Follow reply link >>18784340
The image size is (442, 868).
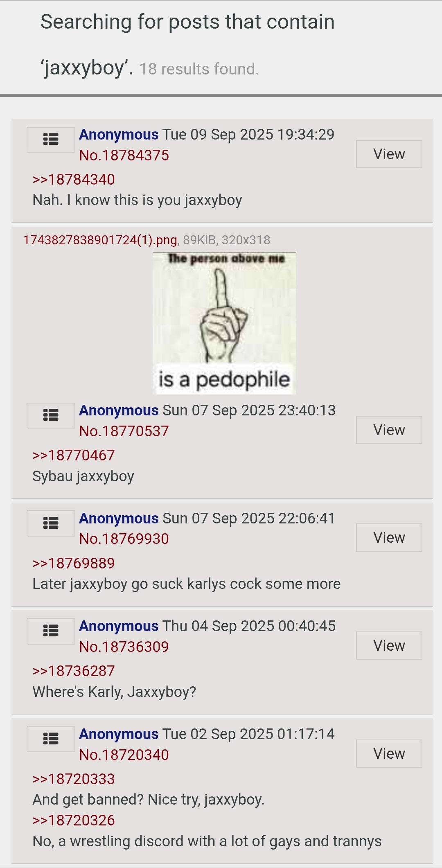pos(74,180)
